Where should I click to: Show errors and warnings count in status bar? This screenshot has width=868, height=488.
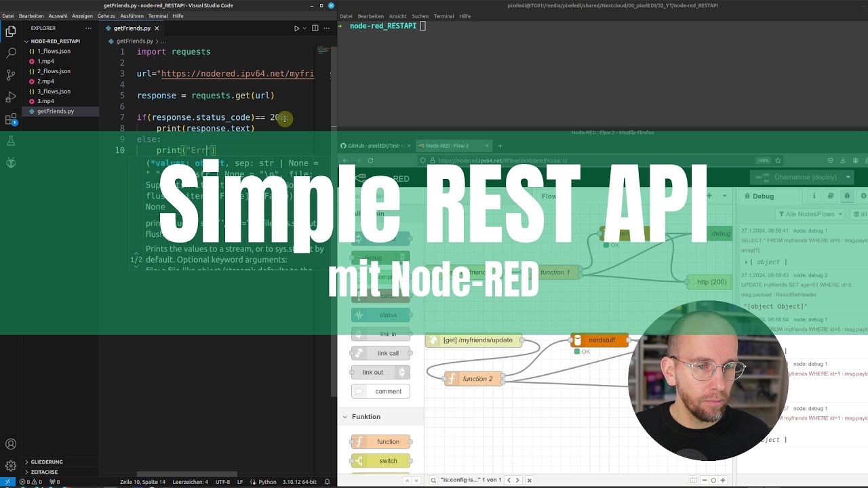(x=31, y=482)
